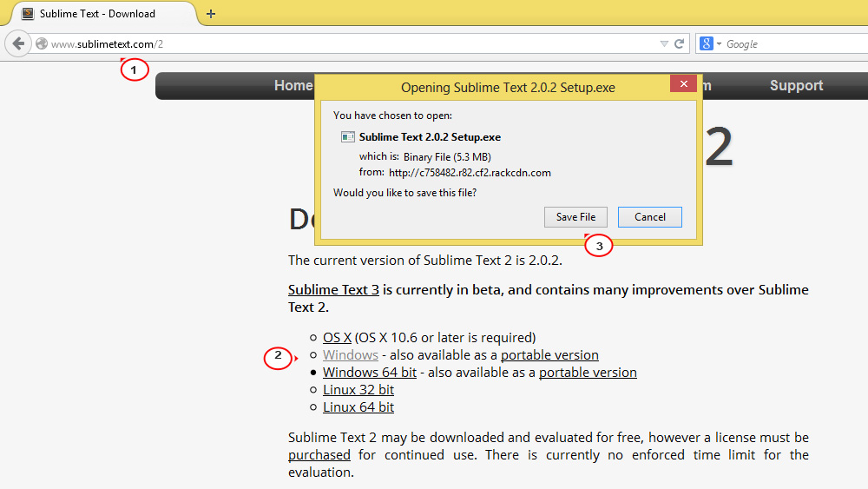
Task: Open the Home navigation item
Action: click(x=293, y=86)
